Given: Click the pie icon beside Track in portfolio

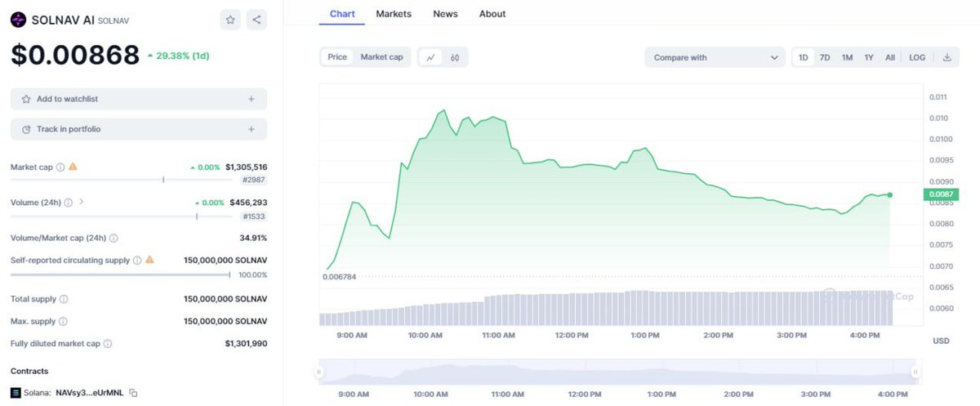Looking at the screenshot, I should [27, 129].
